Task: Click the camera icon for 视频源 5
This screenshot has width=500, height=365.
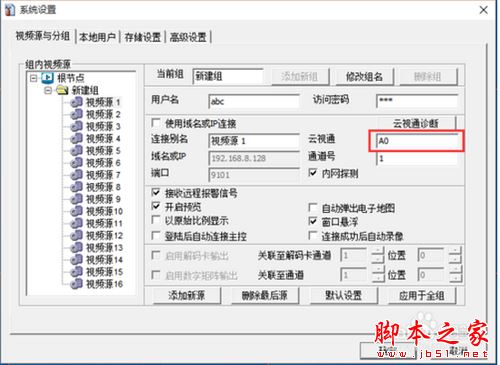Action: [x=76, y=150]
